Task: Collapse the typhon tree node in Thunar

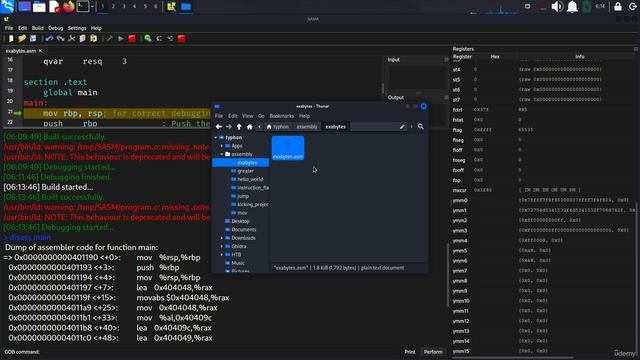Action: click(216, 138)
